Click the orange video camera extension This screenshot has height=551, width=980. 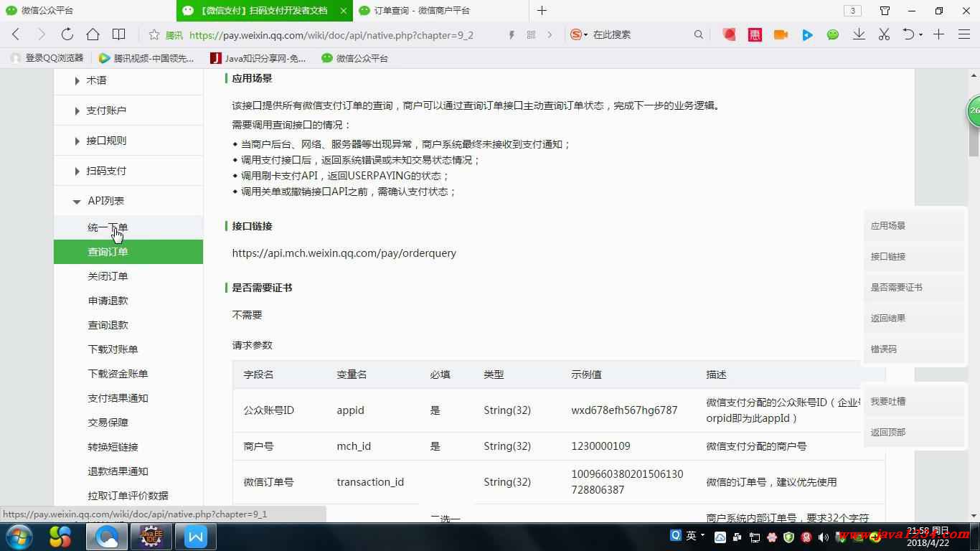pos(781,34)
